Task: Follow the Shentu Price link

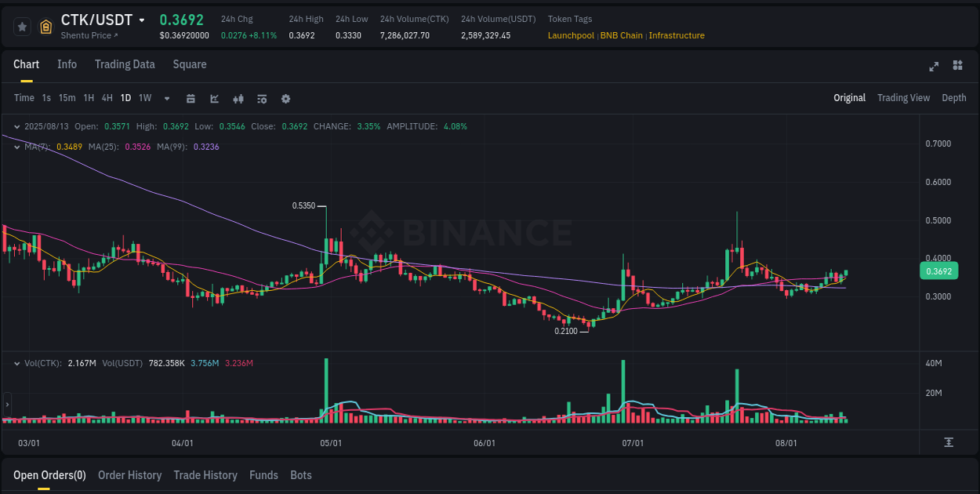Action: pos(90,35)
